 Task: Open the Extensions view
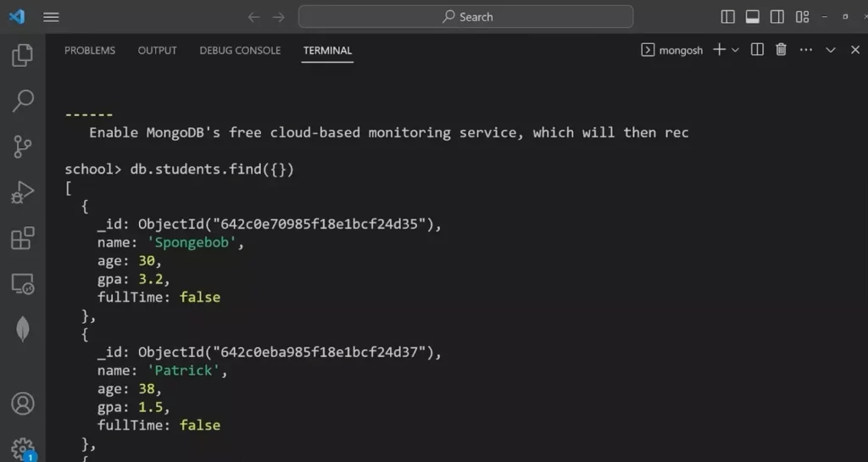point(22,238)
